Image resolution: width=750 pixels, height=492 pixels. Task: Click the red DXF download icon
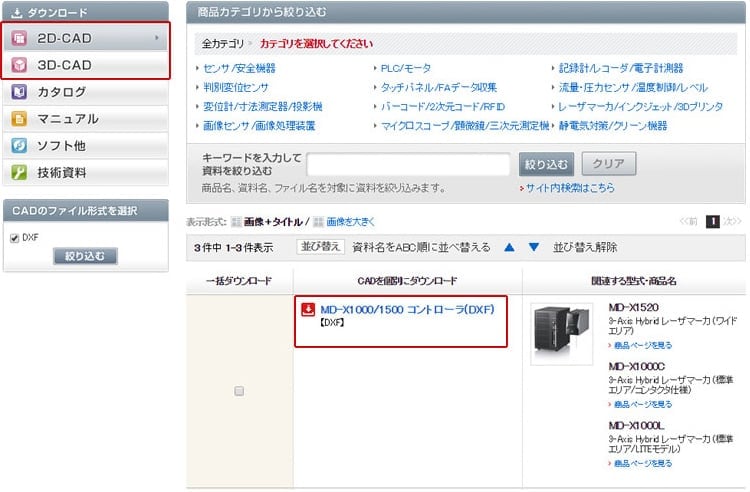tap(309, 309)
